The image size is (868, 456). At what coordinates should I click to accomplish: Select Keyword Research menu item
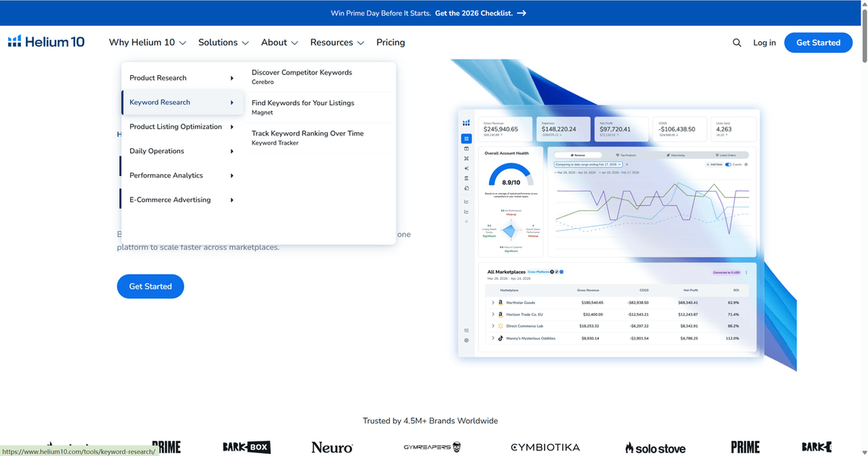(182, 103)
